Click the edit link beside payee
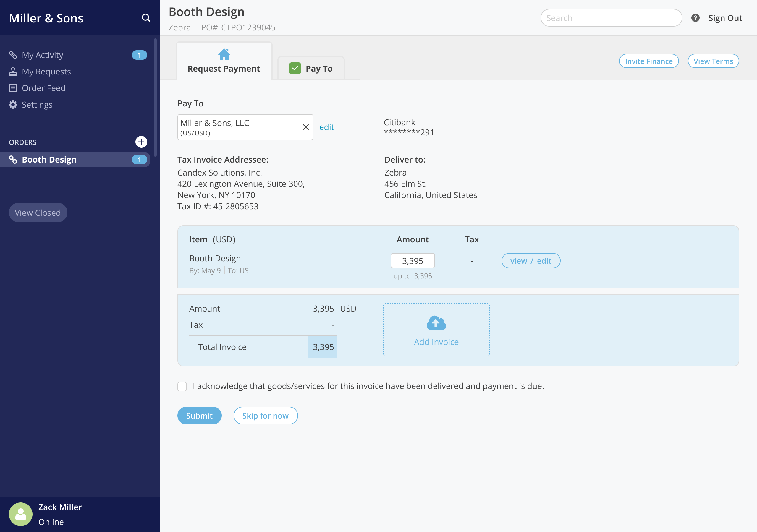 tap(326, 127)
